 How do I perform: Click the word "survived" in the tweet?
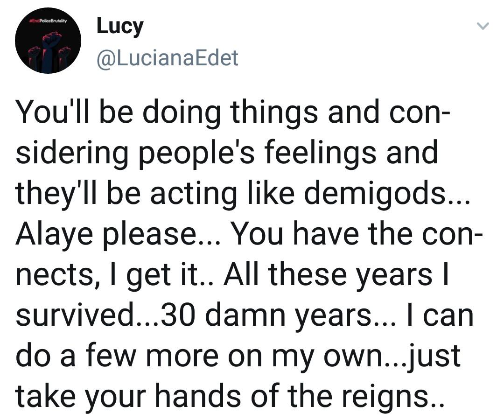pyautogui.click(x=74, y=316)
